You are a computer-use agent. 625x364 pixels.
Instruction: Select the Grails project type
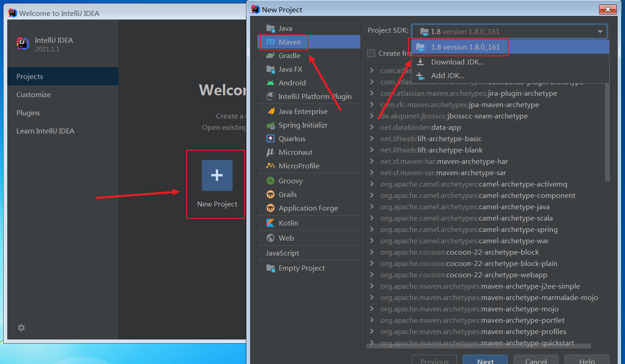(x=309, y=194)
